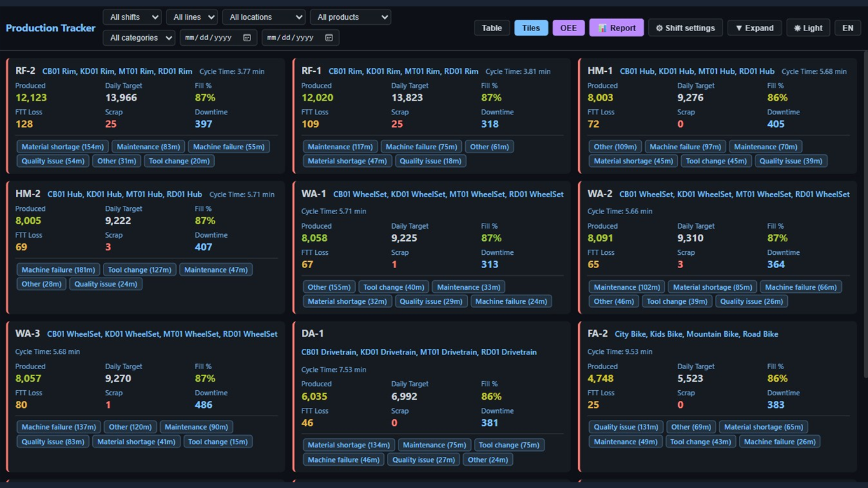
Task: Switch to the Table view tab
Action: (492, 28)
